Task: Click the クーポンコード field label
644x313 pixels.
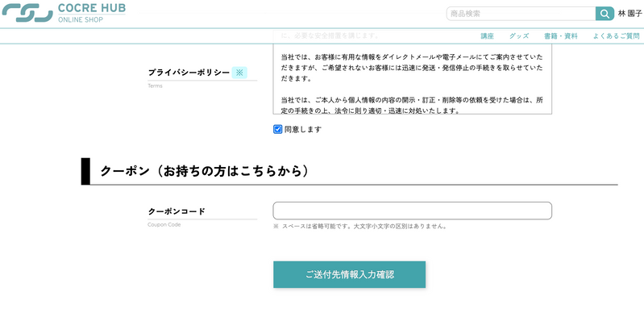Action: [177, 211]
